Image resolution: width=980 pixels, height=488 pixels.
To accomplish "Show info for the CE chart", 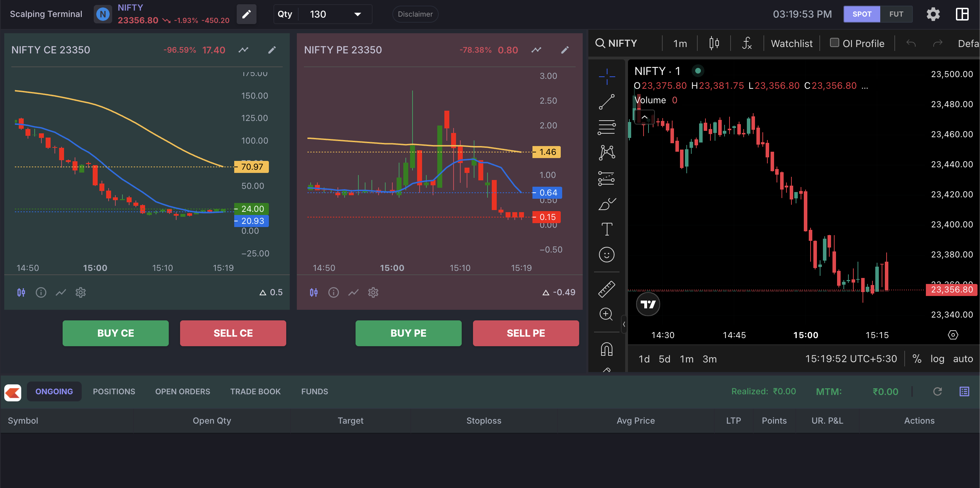I will tap(41, 292).
